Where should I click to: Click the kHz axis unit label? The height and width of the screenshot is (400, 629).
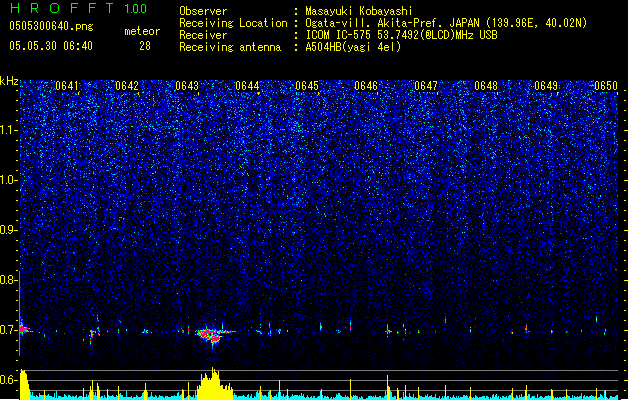9,81
